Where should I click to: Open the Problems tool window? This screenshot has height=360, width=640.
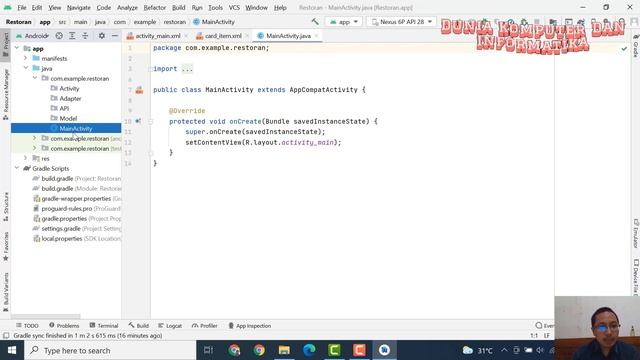click(x=64, y=326)
